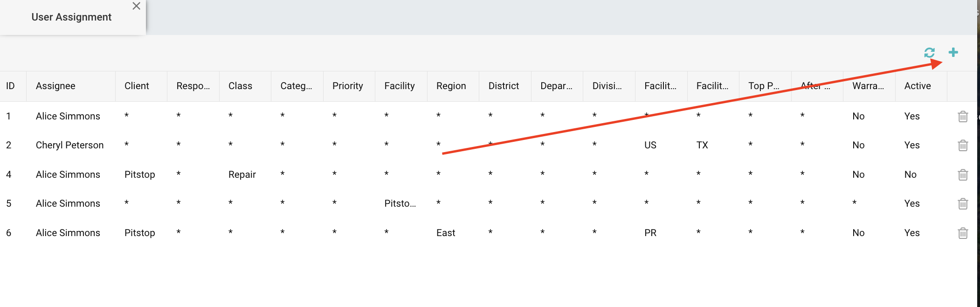Click the ID column header
Image resolution: width=980 pixels, height=307 pixels.
point(10,86)
